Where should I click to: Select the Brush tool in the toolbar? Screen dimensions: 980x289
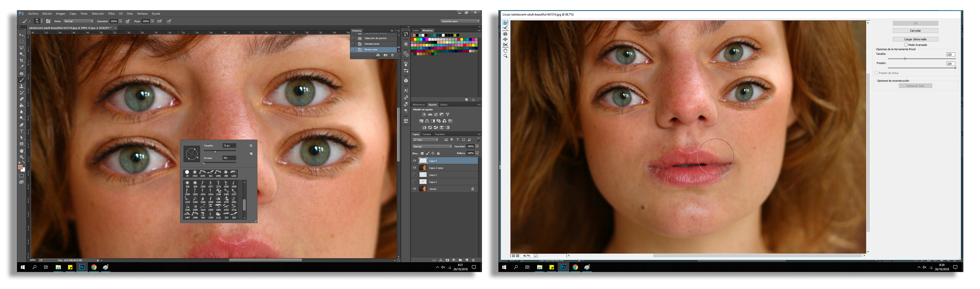(22, 80)
